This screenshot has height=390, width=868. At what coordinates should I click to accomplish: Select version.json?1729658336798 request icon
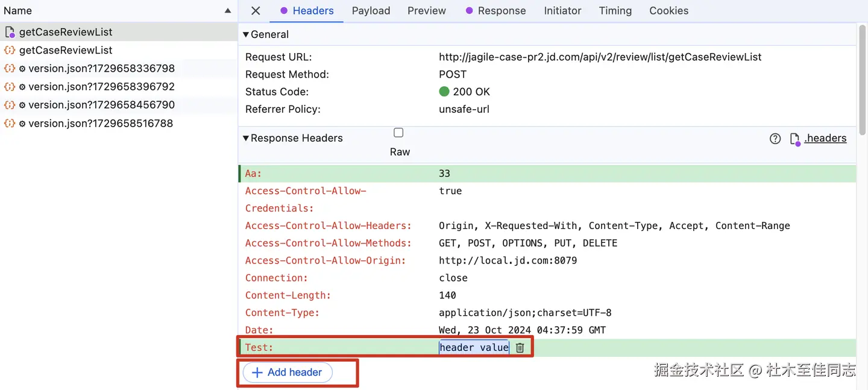[x=10, y=69]
